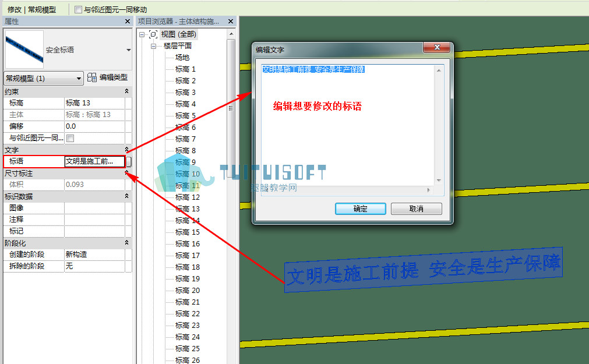Click the 拆除的阶段 value 无
589x364 pixels.
point(94,266)
